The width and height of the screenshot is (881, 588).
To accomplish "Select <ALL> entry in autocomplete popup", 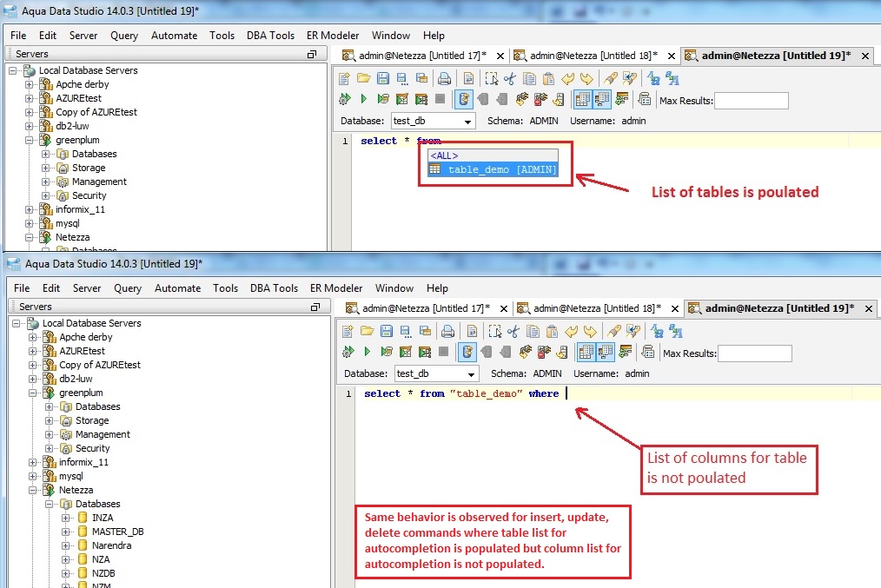I will point(493,155).
